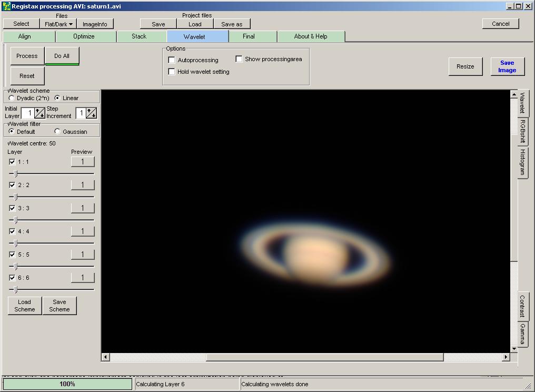Open the Flat/Dark dropdown
The height and width of the screenshot is (392, 535).
(58, 24)
